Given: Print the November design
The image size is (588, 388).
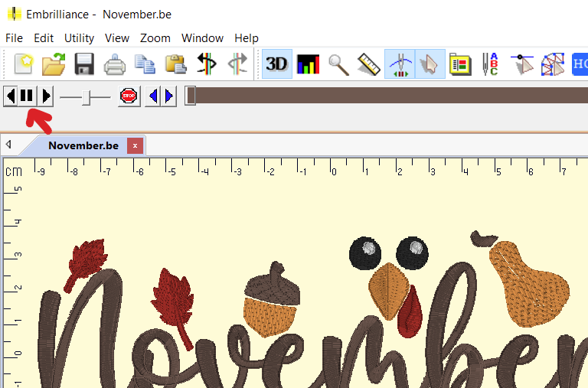Looking at the screenshot, I should pos(114,64).
